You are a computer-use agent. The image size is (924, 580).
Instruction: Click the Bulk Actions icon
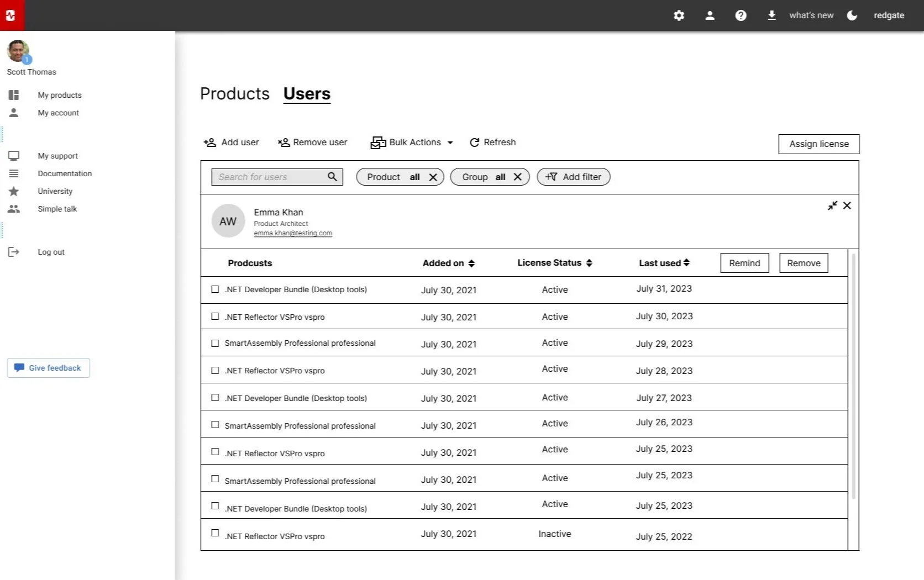(x=378, y=143)
